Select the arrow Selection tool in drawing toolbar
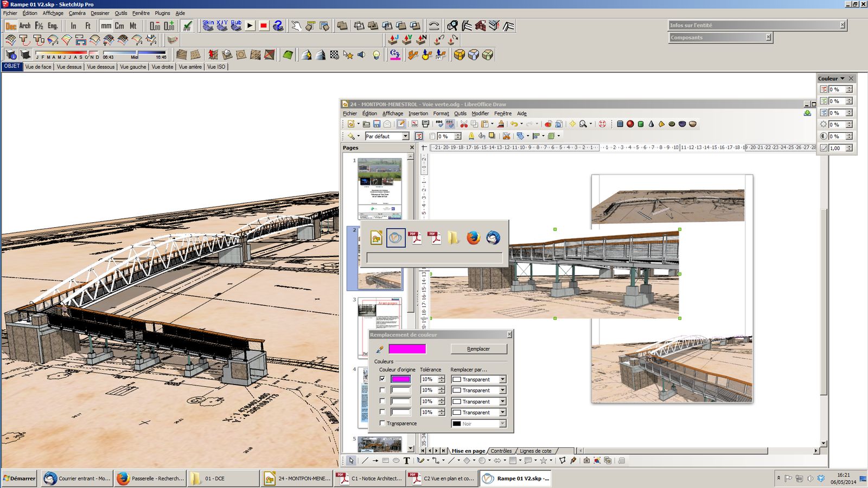The height and width of the screenshot is (488, 868). coord(352,460)
